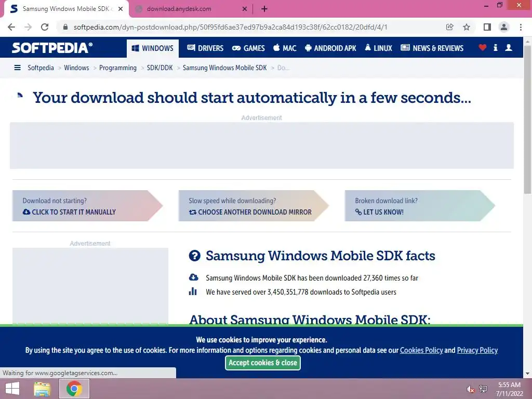Click the browser back arrow
The image size is (532, 399).
tap(11, 27)
